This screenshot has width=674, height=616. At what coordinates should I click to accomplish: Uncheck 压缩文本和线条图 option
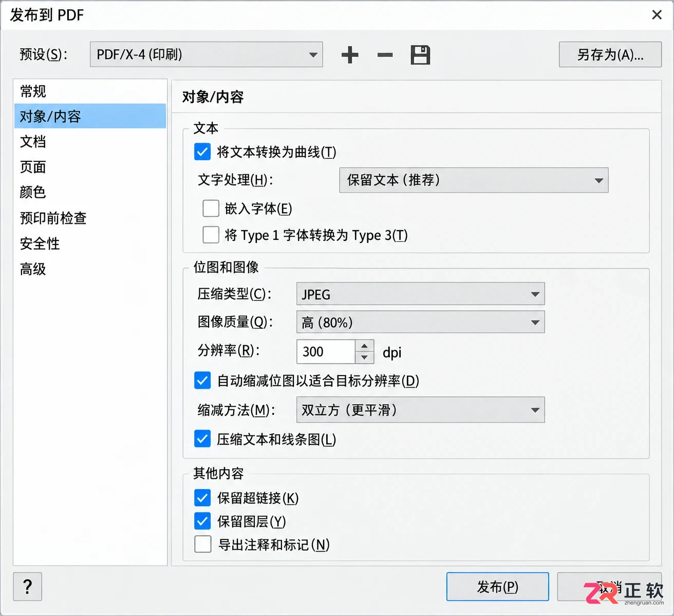(x=202, y=439)
